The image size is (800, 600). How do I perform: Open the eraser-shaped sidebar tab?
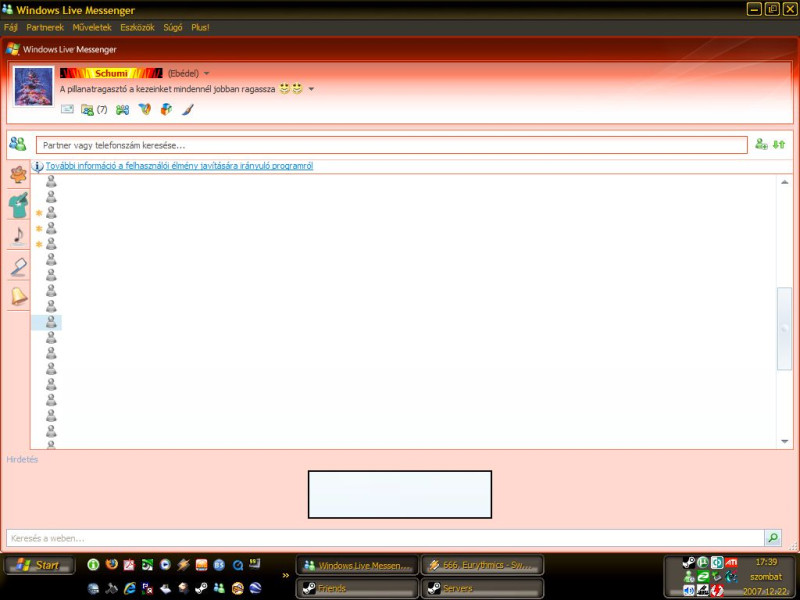pyautogui.click(x=18, y=267)
